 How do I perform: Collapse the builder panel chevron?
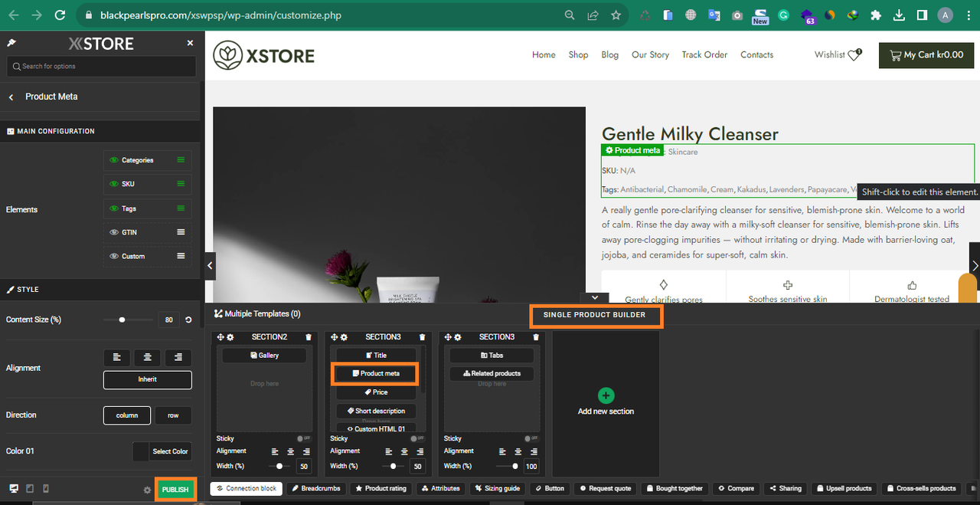595,297
